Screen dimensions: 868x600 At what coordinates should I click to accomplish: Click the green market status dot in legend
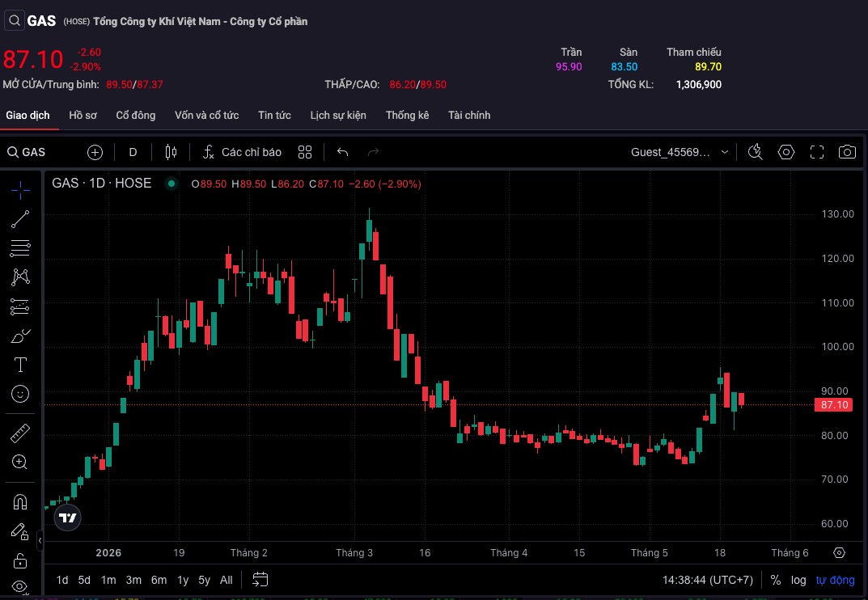pyautogui.click(x=171, y=184)
